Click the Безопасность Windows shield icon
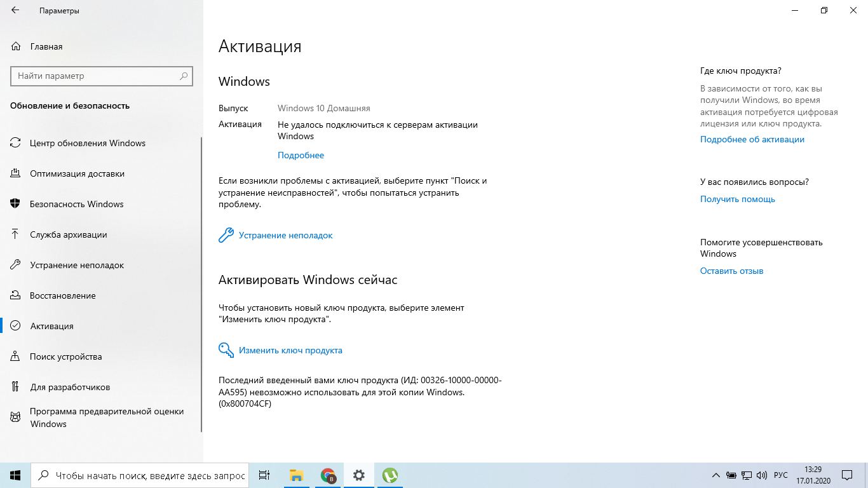868x488 pixels. (15, 204)
